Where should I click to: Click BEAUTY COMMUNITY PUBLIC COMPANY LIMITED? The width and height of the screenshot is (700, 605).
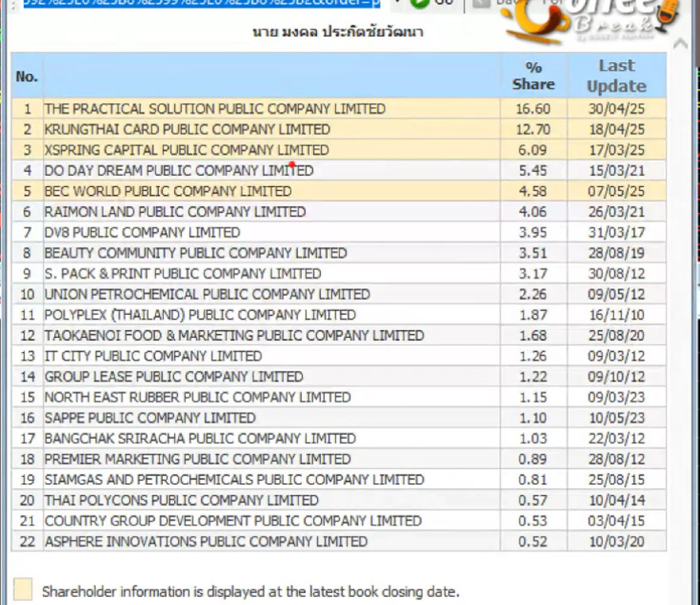click(195, 253)
